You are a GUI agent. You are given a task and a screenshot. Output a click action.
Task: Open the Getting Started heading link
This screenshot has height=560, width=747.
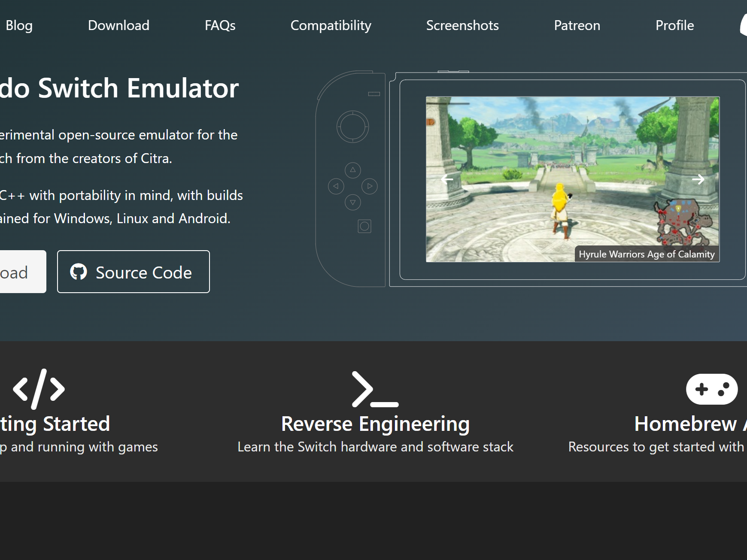(55, 424)
